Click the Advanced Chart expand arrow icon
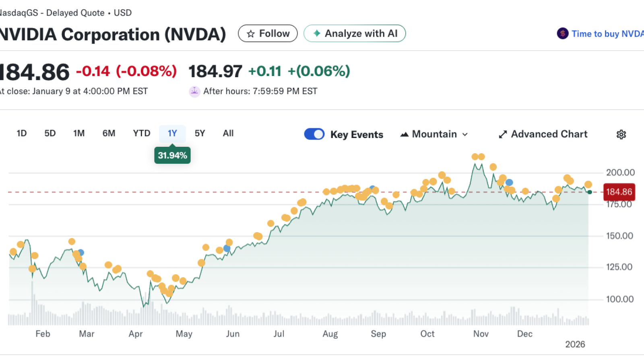Screen dimensions: 644x362 [503, 134]
